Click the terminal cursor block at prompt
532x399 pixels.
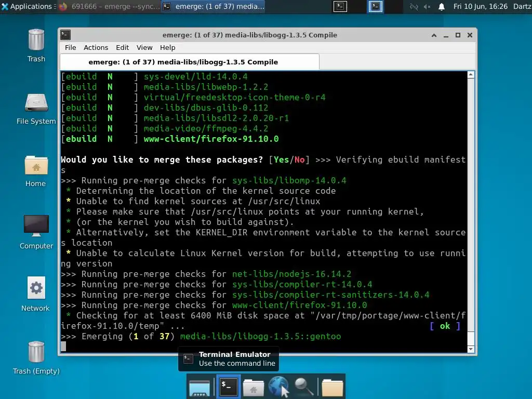63,347
